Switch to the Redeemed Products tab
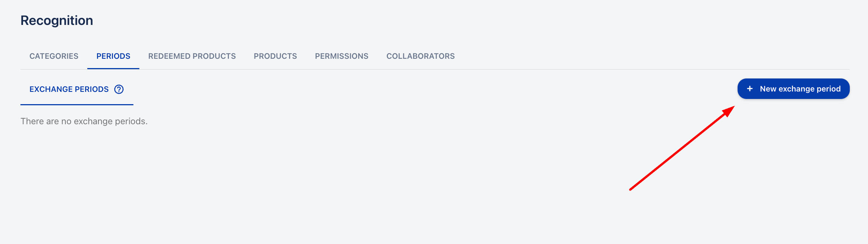This screenshot has height=244, width=868. [192, 56]
